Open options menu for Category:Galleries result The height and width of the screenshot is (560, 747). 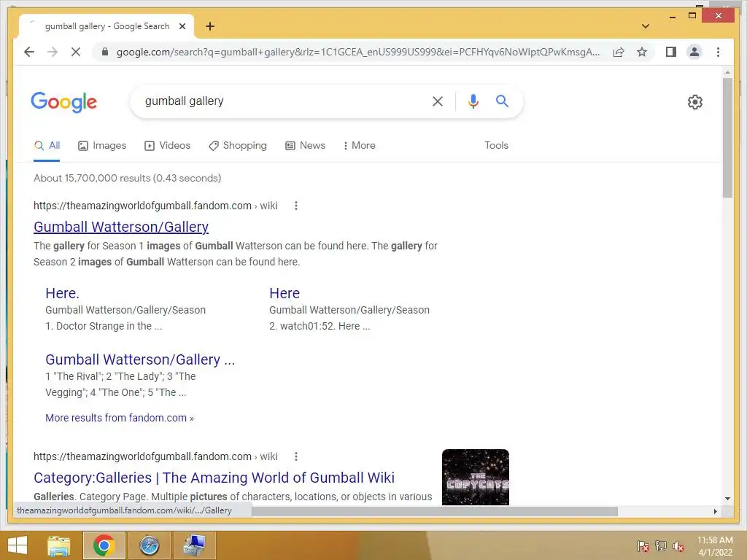click(296, 456)
